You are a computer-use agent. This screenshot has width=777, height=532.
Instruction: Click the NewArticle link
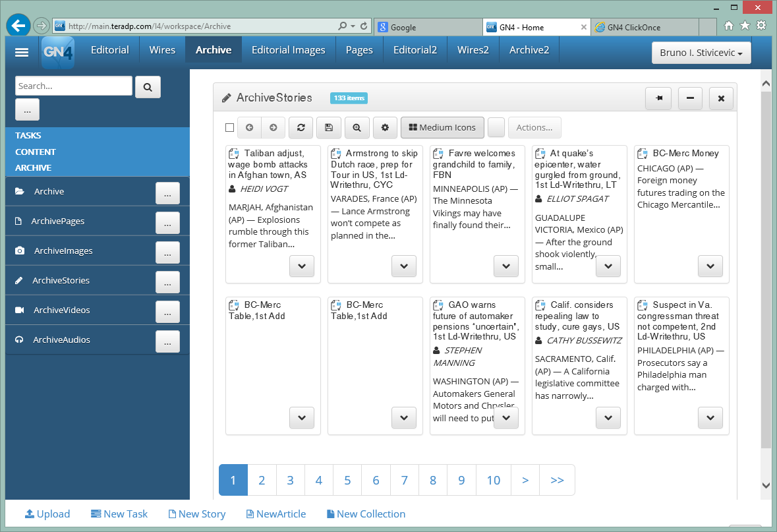pos(276,514)
